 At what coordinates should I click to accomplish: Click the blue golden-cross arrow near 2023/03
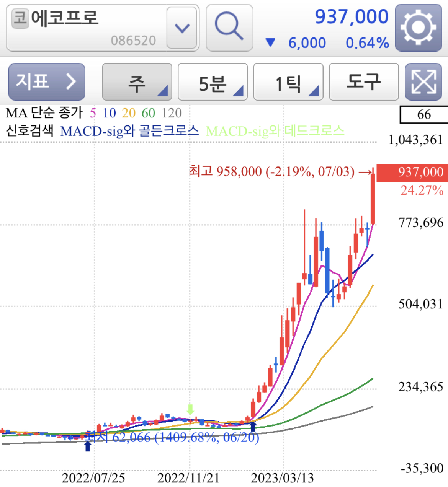pyautogui.click(x=253, y=426)
